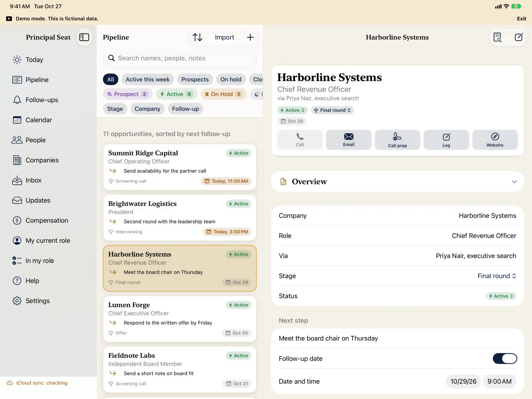Open Active status dropdown under header
Screen dimensions: 532x399
[x=292, y=110]
